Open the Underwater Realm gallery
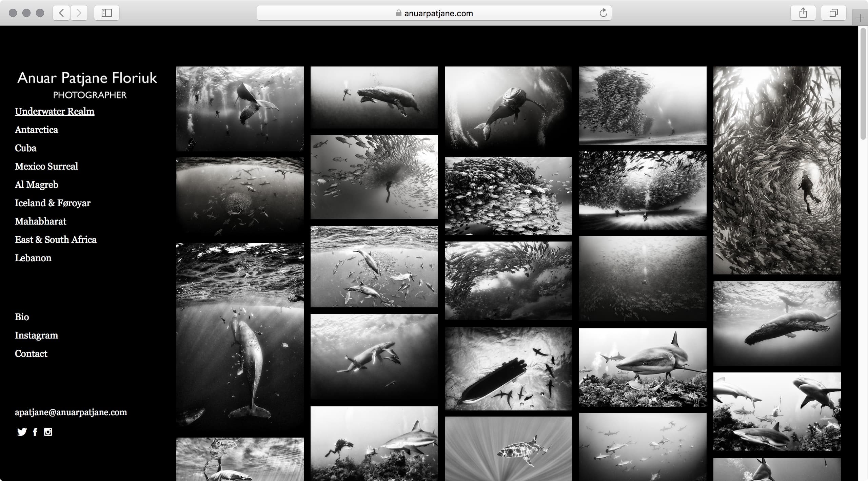868x481 pixels. pos(55,111)
